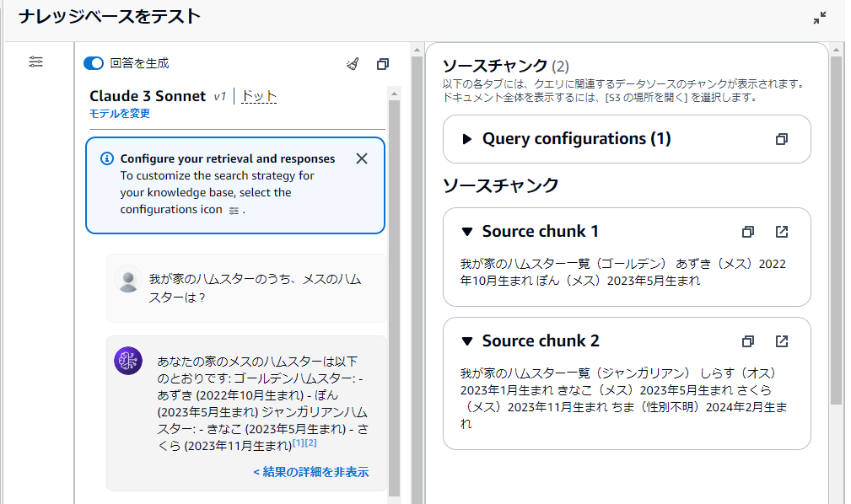Click scroll-up arrow of chat scrollbar
The image size is (851, 504).
click(x=394, y=94)
